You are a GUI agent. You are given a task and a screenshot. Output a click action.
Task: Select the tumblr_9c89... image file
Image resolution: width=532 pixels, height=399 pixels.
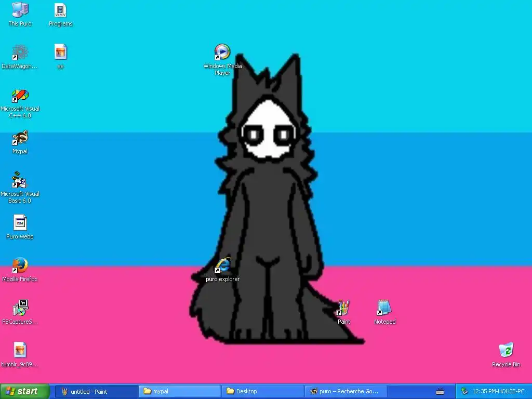tap(20, 354)
